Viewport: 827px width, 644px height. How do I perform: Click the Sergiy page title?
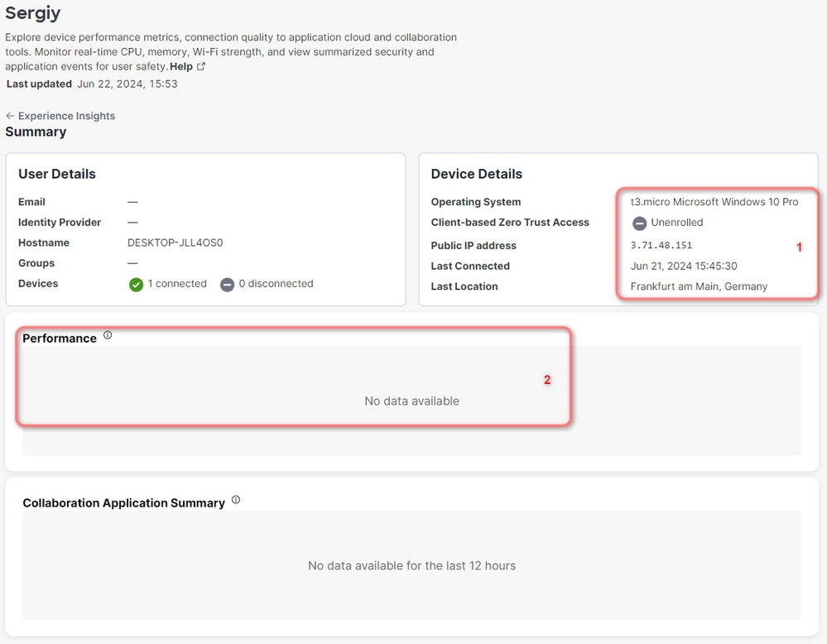(33, 12)
